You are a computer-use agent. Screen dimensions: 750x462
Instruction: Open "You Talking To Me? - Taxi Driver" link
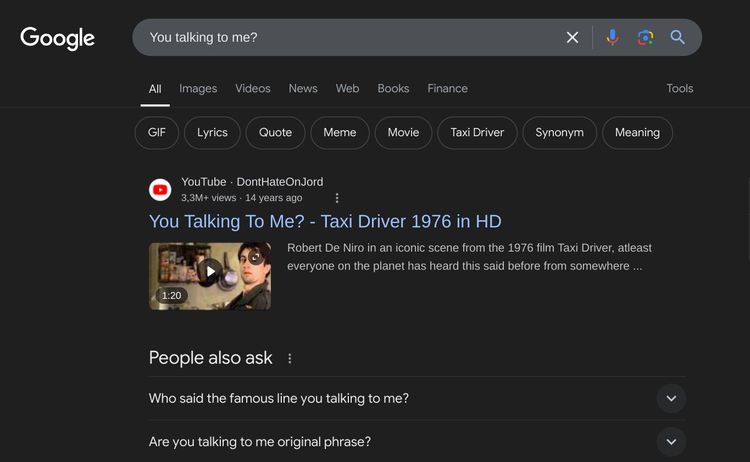[325, 221]
